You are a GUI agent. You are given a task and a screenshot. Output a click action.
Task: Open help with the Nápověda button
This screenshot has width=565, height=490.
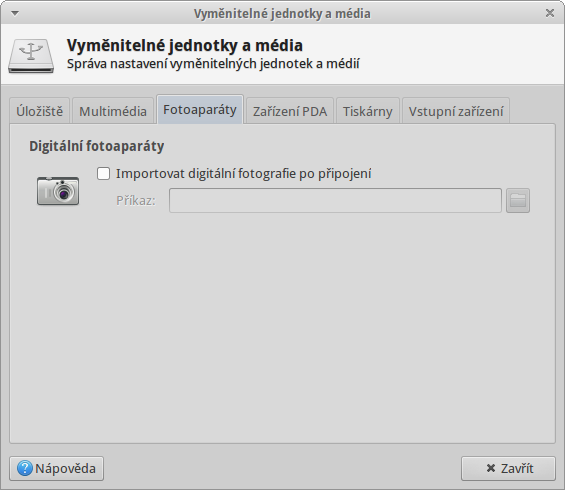pyautogui.click(x=57, y=468)
